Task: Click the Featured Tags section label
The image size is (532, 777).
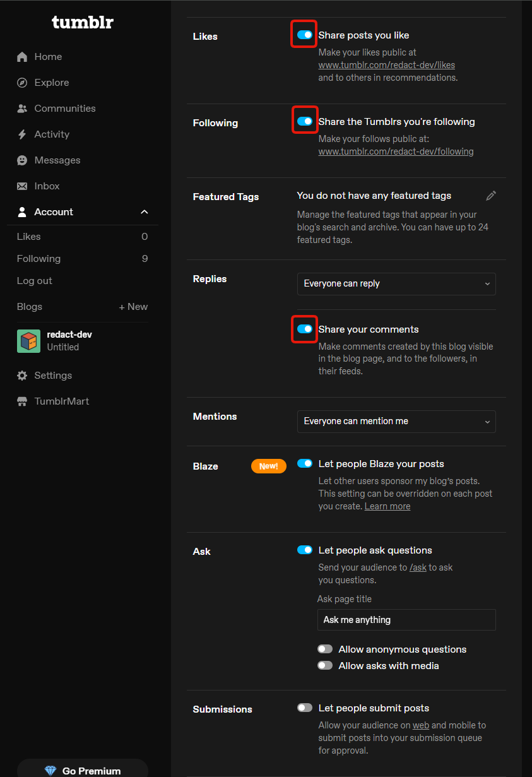Action: tap(226, 197)
